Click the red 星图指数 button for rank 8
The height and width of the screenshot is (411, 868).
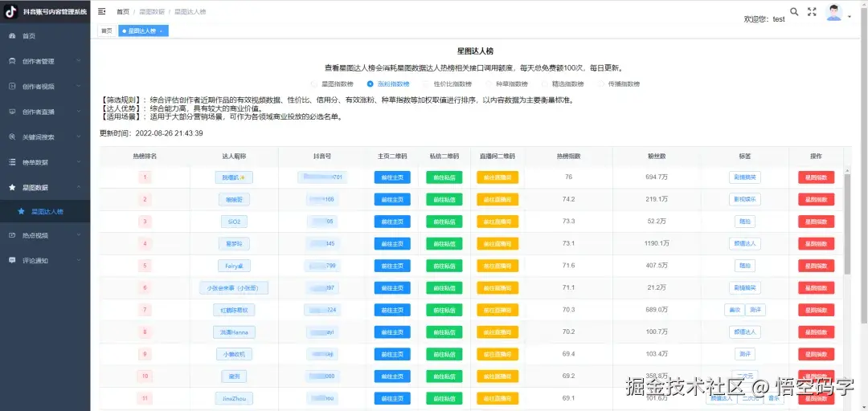point(816,332)
